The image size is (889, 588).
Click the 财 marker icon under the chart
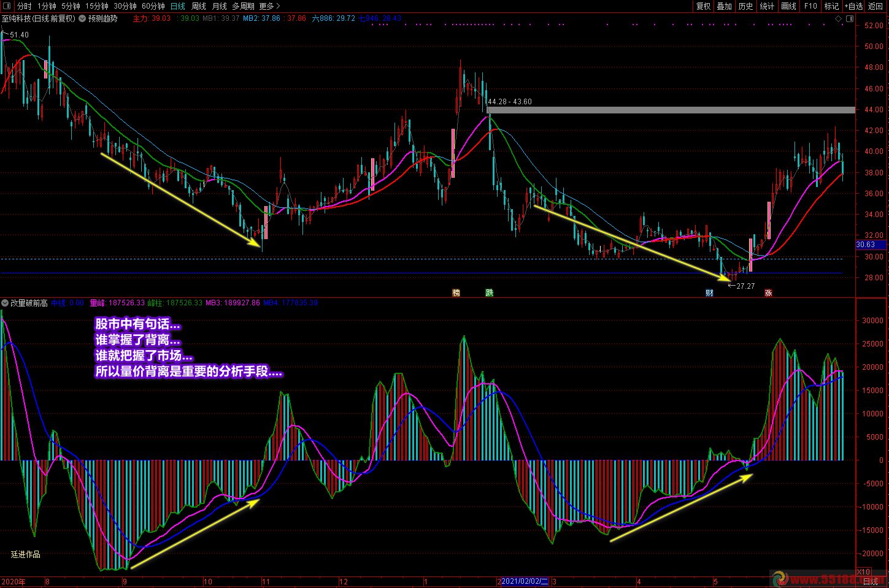point(709,293)
